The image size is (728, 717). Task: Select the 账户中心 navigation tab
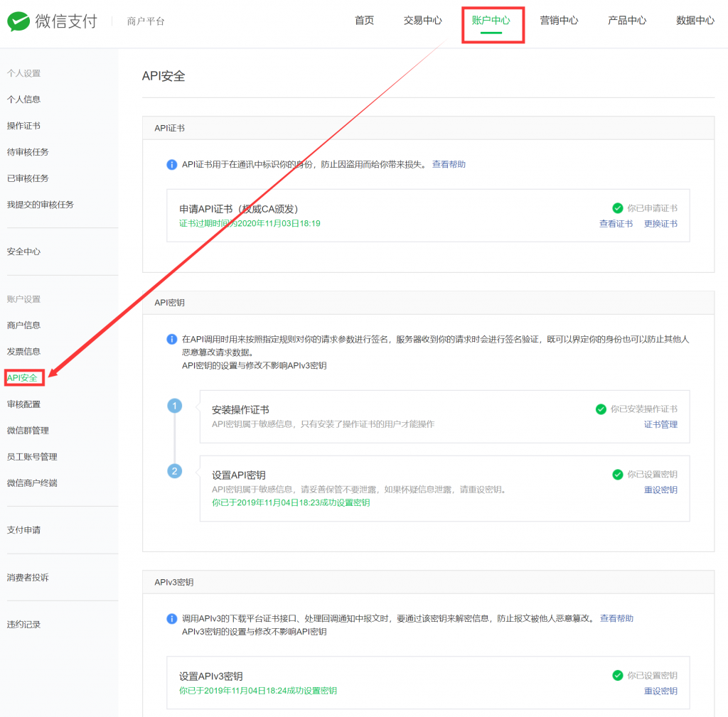pyautogui.click(x=491, y=21)
